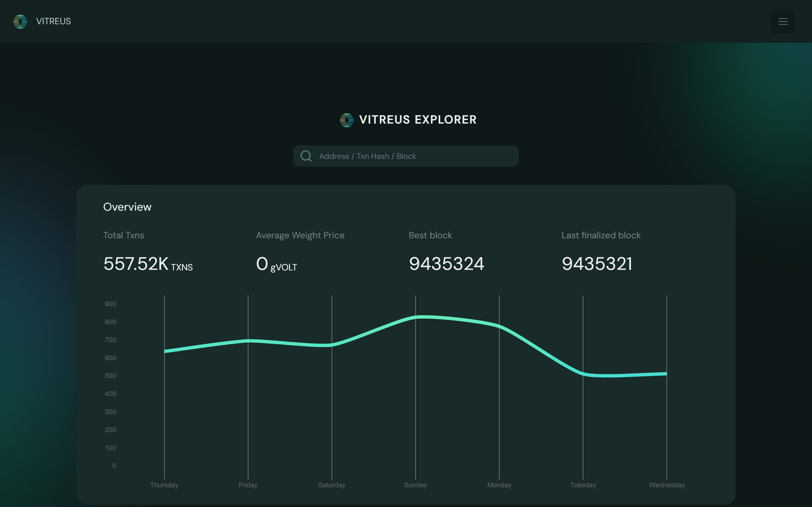The image size is (812, 507).
Task: Click the Friday label below the chart
Action: tap(248, 485)
